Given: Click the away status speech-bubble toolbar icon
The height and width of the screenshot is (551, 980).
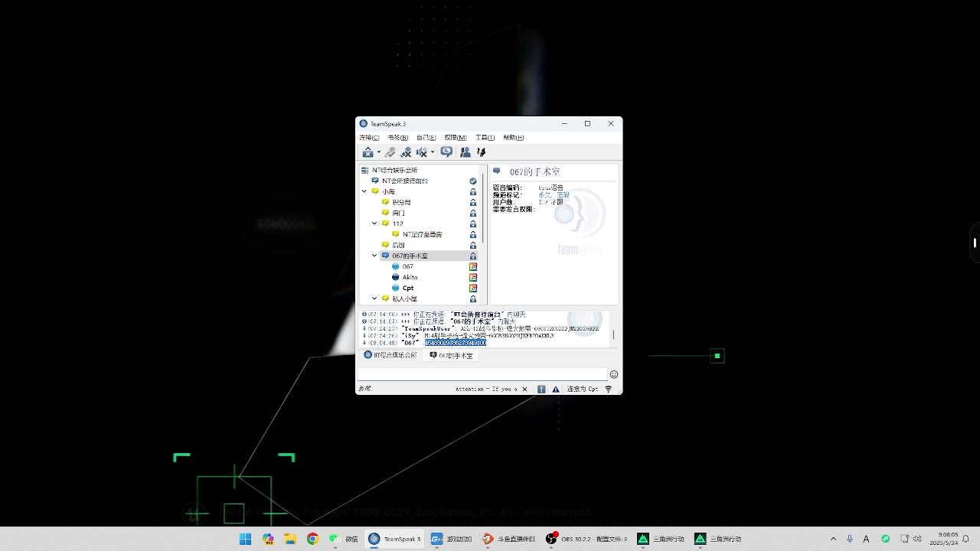Looking at the screenshot, I should point(446,152).
